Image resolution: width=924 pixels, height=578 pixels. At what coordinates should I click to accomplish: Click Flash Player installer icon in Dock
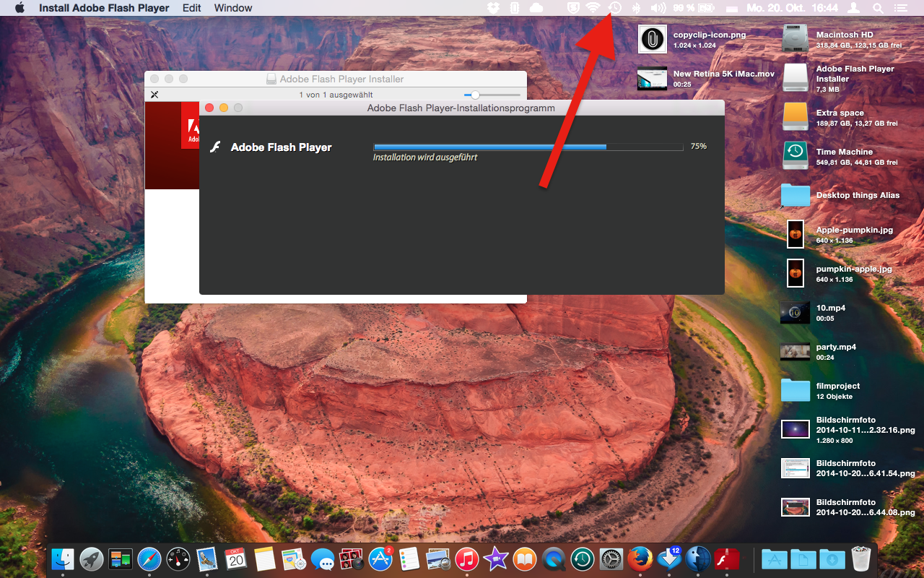727,558
